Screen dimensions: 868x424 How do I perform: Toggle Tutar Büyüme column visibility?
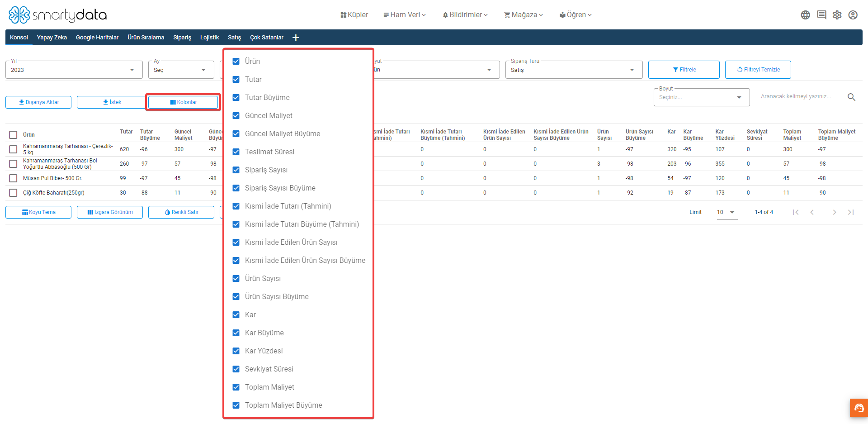pyautogui.click(x=236, y=97)
